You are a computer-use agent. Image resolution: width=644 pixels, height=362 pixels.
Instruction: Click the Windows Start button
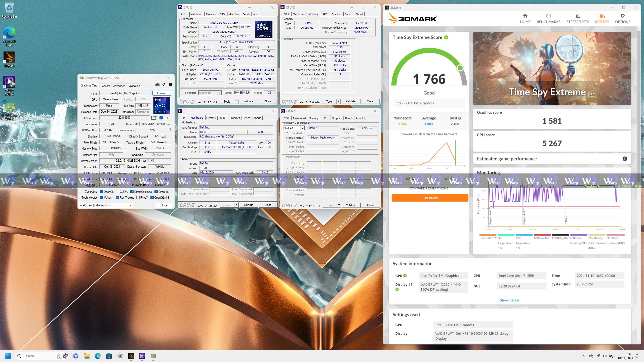tap(8, 356)
